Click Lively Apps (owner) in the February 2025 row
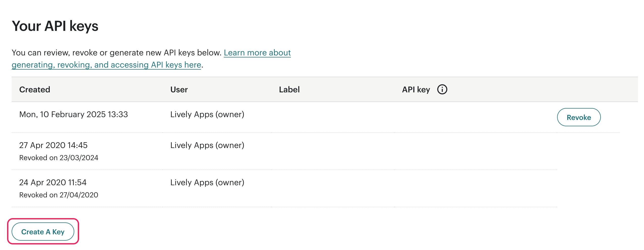The width and height of the screenshot is (644, 250). [x=207, y=114]
